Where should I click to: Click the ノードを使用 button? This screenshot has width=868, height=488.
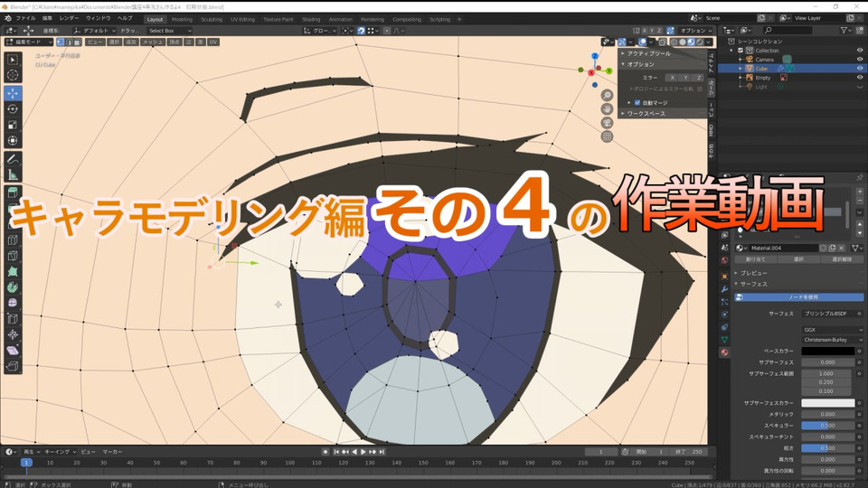click(x=798, y=297)
